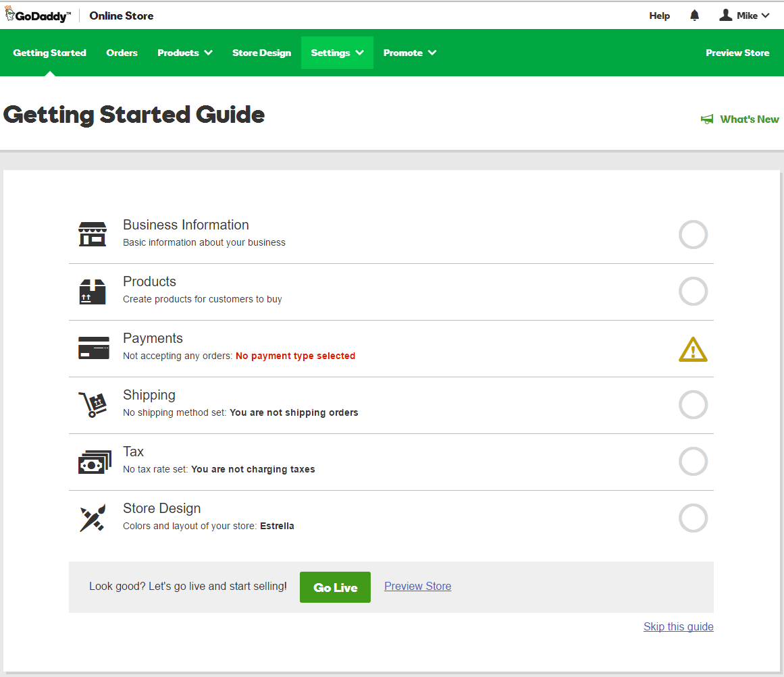Expand the Settings dropdown
The width and height of the screenshot is (784, 677).
[336, 52]
